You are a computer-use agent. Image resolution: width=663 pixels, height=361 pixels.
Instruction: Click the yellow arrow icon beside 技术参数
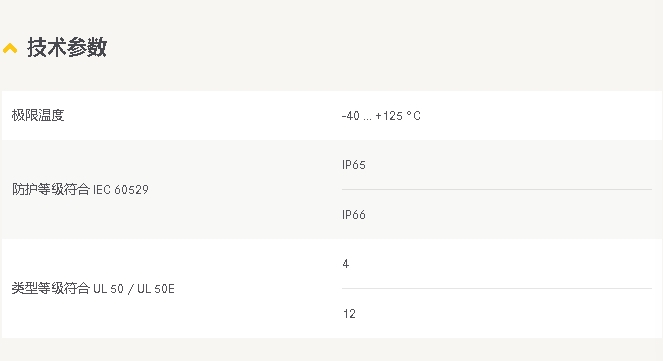point(10,48)
